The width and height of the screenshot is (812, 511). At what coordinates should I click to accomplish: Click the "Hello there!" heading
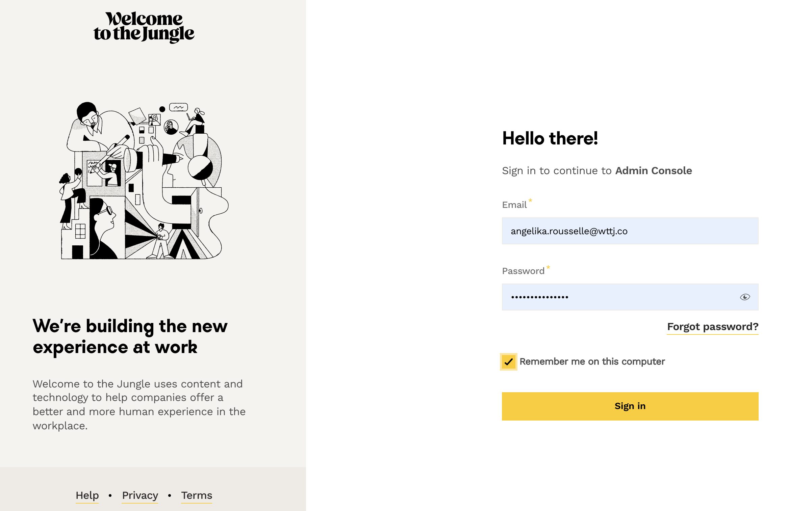550,138
